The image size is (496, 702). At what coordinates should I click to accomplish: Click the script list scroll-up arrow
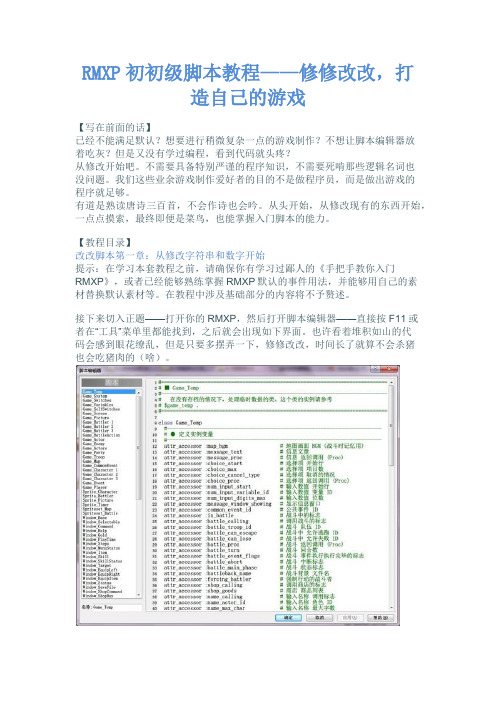tap(139, 393)
